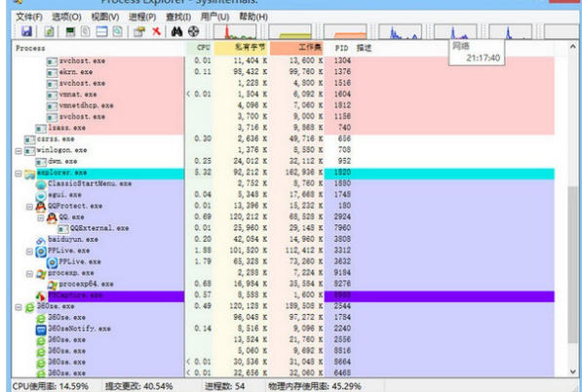Screen dimensions: 582x392
Task: Sort by the 私有字节 column header
Action: tap(241, 48)
